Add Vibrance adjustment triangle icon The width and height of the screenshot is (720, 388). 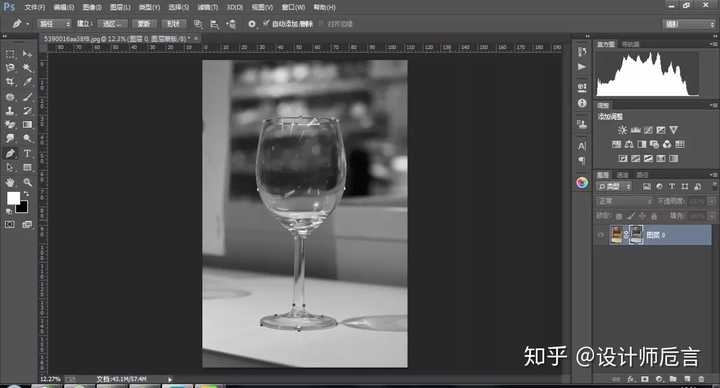tap(673, 130)
